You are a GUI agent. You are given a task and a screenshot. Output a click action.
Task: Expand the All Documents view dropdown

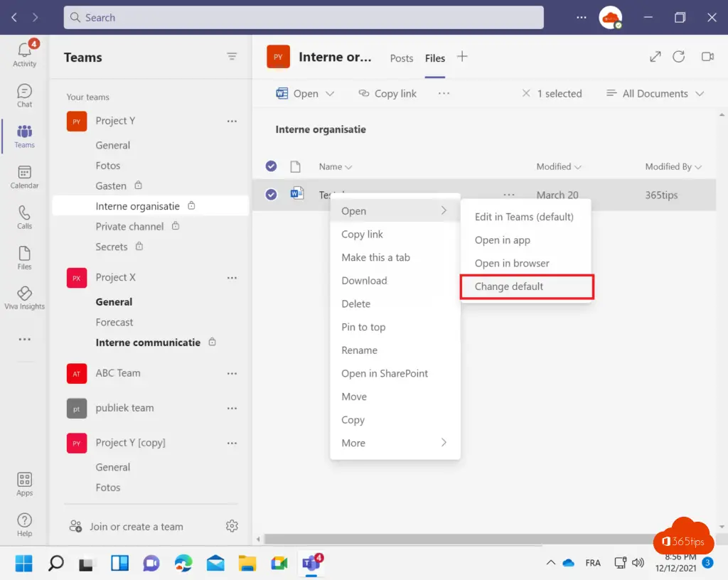654,93
